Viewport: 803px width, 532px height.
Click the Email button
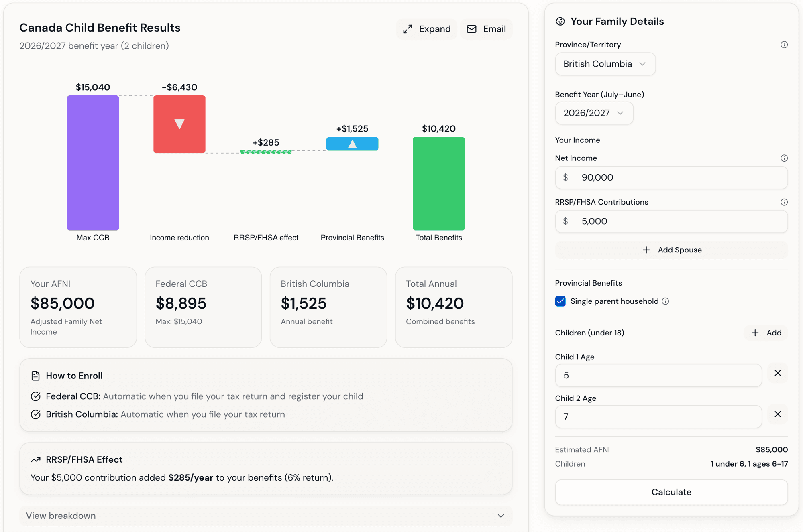click(486, 29)
